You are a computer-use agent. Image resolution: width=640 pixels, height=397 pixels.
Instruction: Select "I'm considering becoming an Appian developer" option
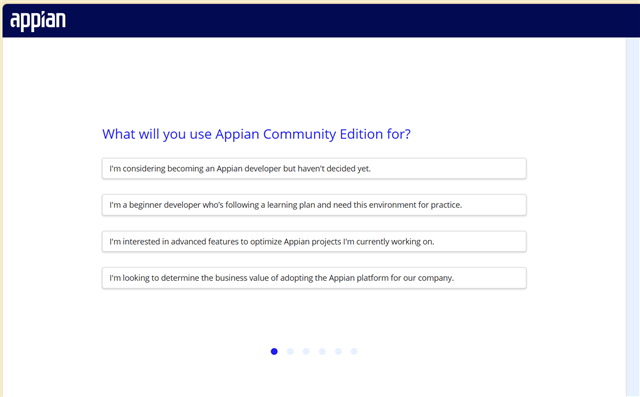(x=314, y=169)
